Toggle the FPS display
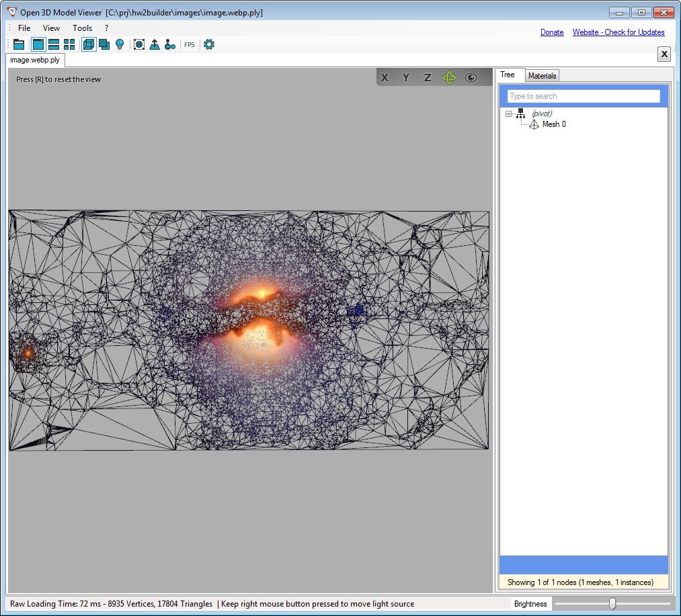Viewport: 681px width, 616px height. pos(190,45)
